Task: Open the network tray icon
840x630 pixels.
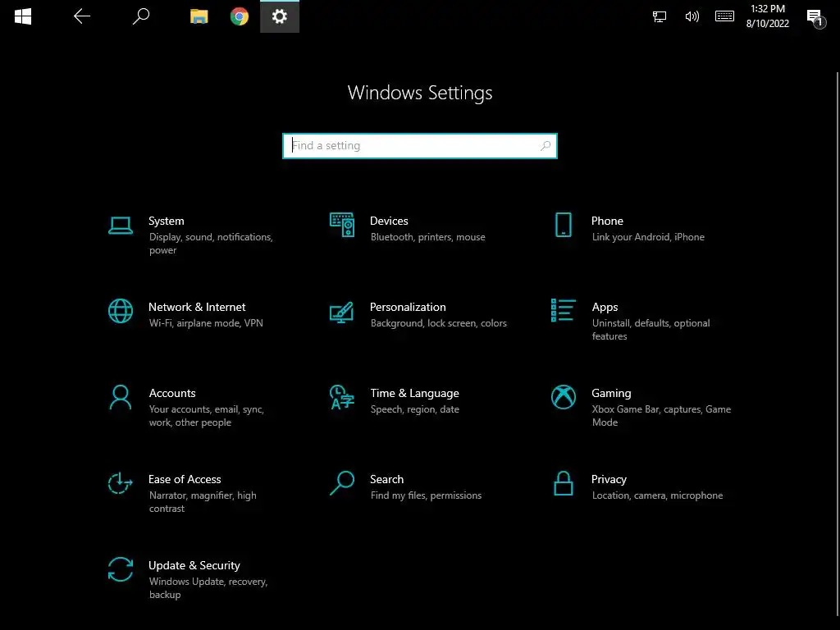Action: (x=660, y=16)
